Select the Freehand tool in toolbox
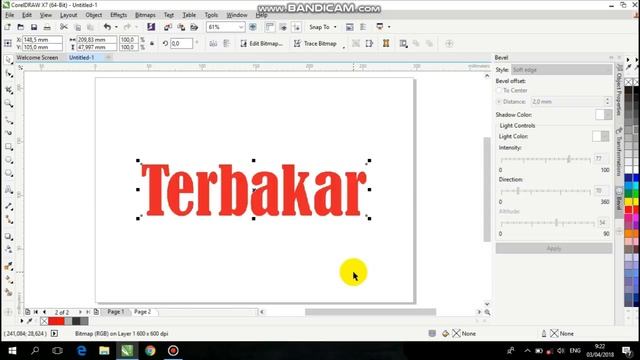 pyautogui.click(x=9, y=120)
